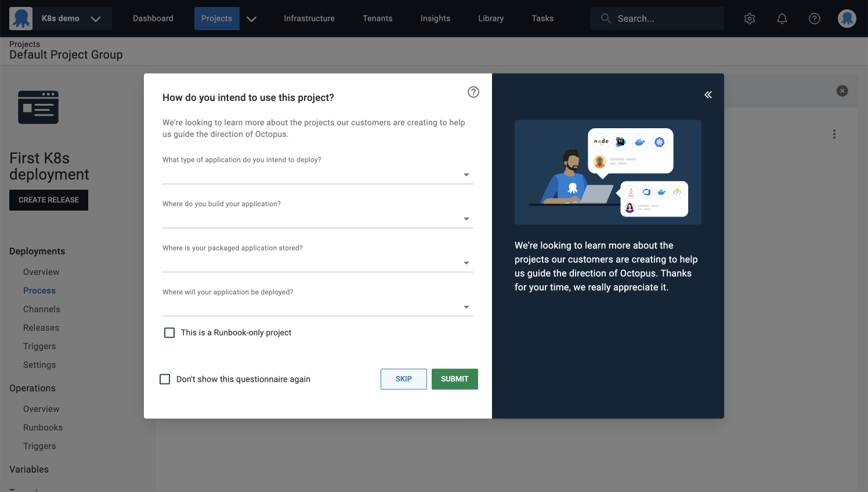Click the Octopus Deploy logo
This screenshot has height=492, width=868.
point(22,18)
